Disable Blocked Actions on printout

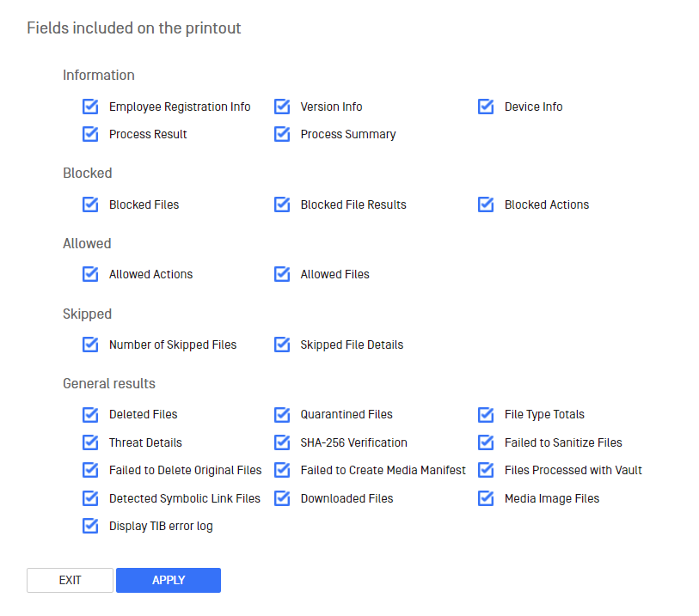pyautogui.click(x=486, y=204)
